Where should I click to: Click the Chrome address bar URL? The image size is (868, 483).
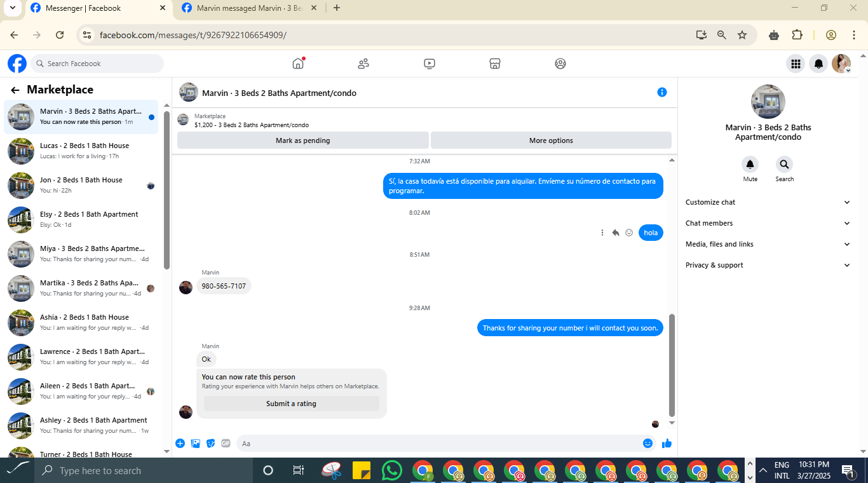pos(193,35)
